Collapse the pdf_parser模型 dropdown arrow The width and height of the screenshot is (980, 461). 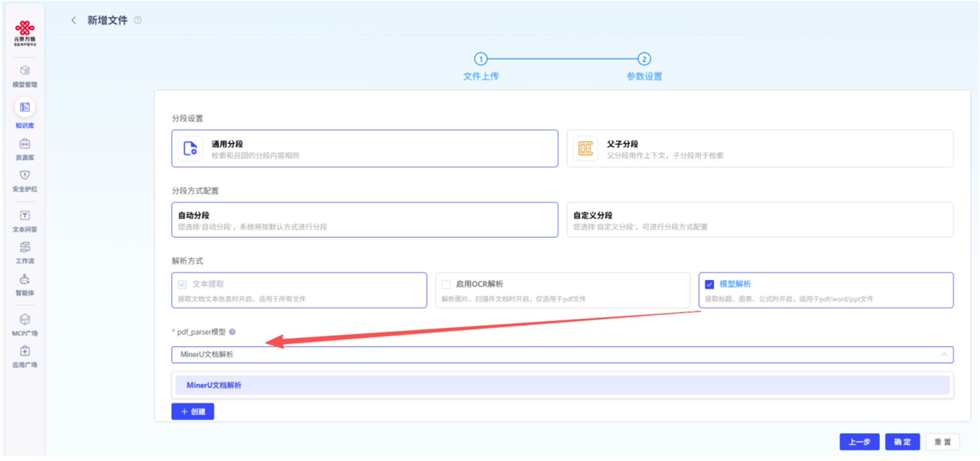tap(943, 355)
